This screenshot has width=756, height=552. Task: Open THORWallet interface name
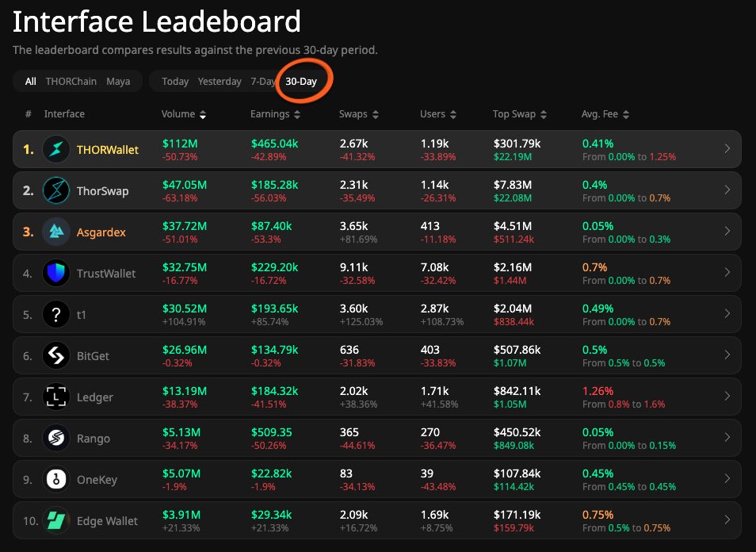pos(108,150)
